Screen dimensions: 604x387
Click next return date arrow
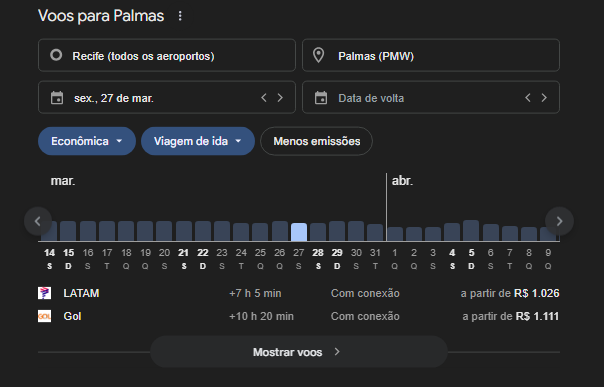click(x=544, y=97)
